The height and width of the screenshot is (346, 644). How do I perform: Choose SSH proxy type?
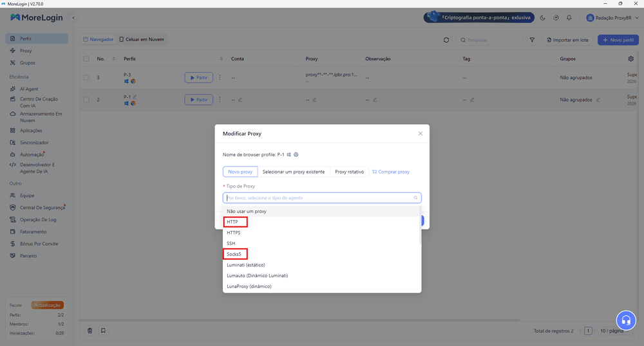click(x=322, y=244)
